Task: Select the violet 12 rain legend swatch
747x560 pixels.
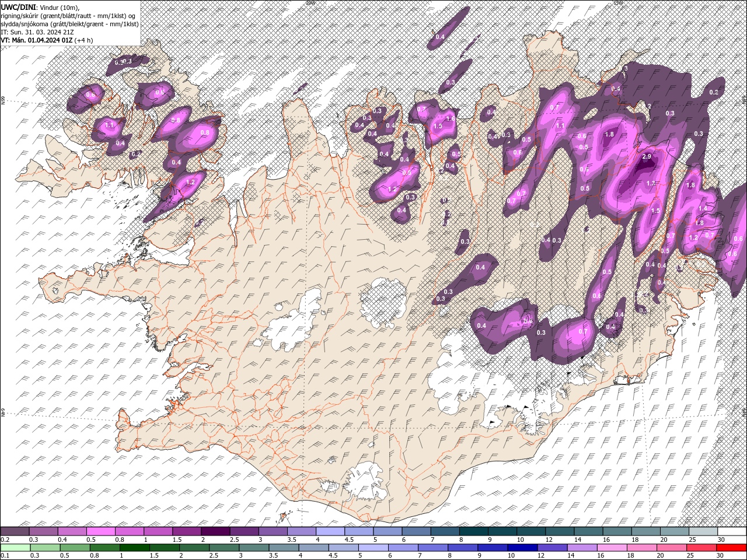Action: [x=552, y=548]
